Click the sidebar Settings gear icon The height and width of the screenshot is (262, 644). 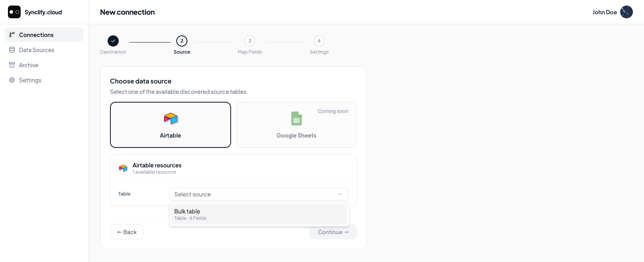[x=12, y=80]
